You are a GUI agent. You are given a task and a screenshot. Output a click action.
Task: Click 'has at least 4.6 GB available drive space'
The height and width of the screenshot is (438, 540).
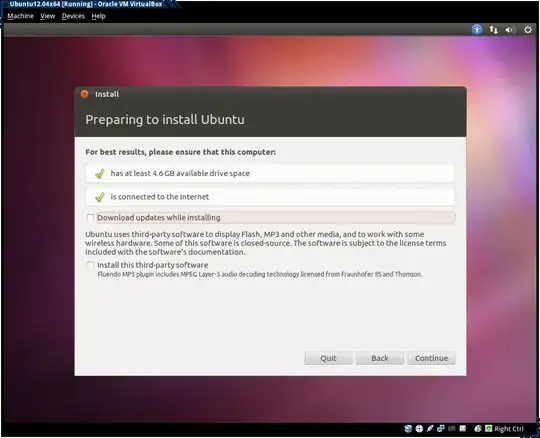(x=180, y=173)
